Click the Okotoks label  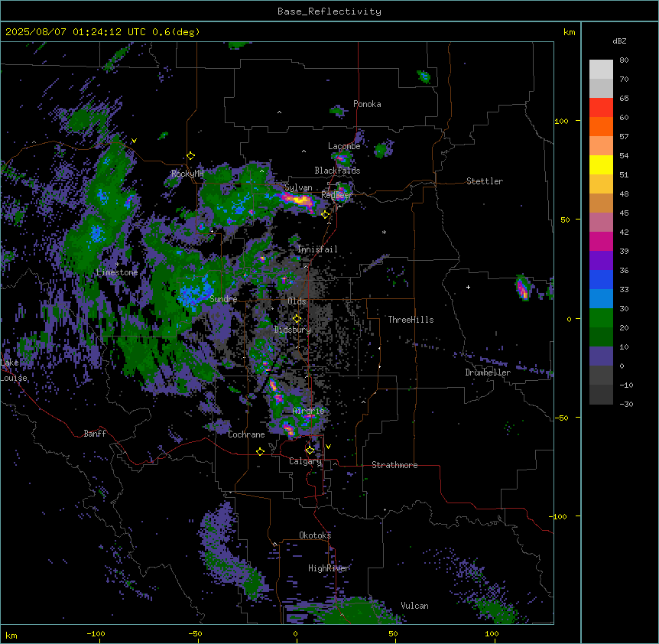coord(315,535)
